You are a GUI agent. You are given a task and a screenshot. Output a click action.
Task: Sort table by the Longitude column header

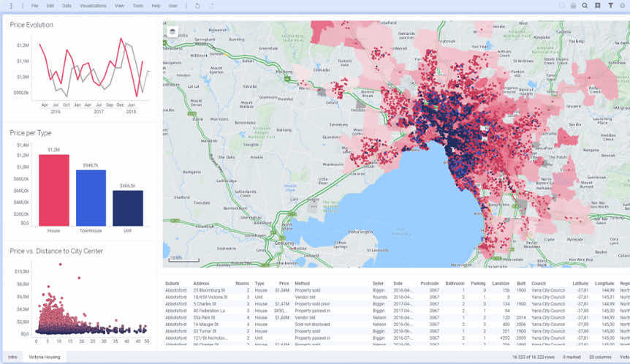coord(604,284)
